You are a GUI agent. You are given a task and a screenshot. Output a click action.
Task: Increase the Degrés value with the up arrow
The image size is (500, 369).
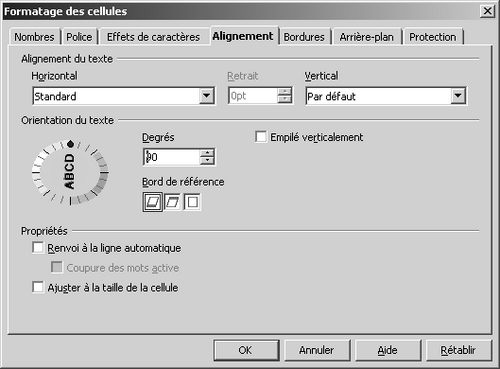point(207,153)
